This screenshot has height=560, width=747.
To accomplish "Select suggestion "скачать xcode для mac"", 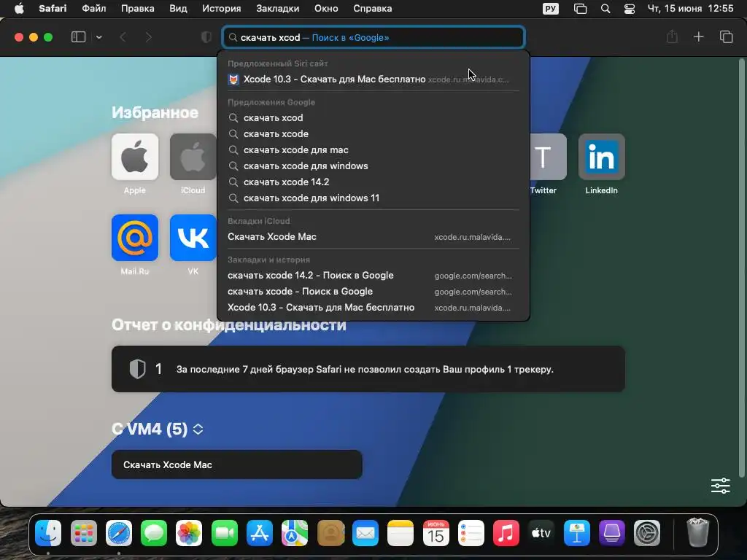I will coord(373,150).
